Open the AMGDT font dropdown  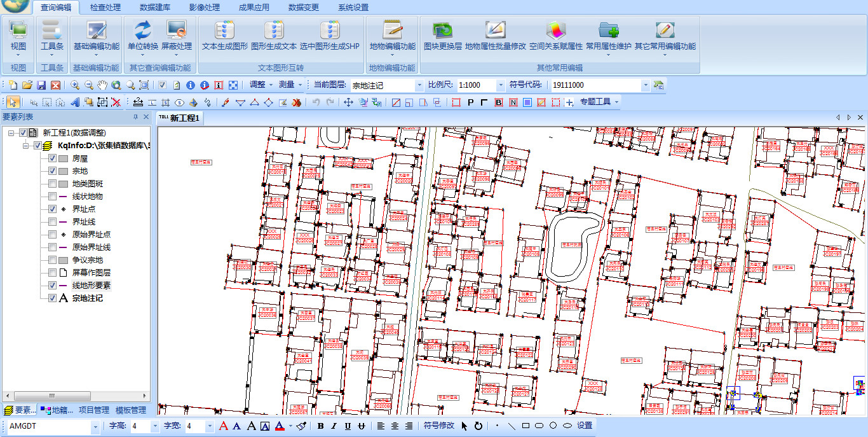pos(95,426)
